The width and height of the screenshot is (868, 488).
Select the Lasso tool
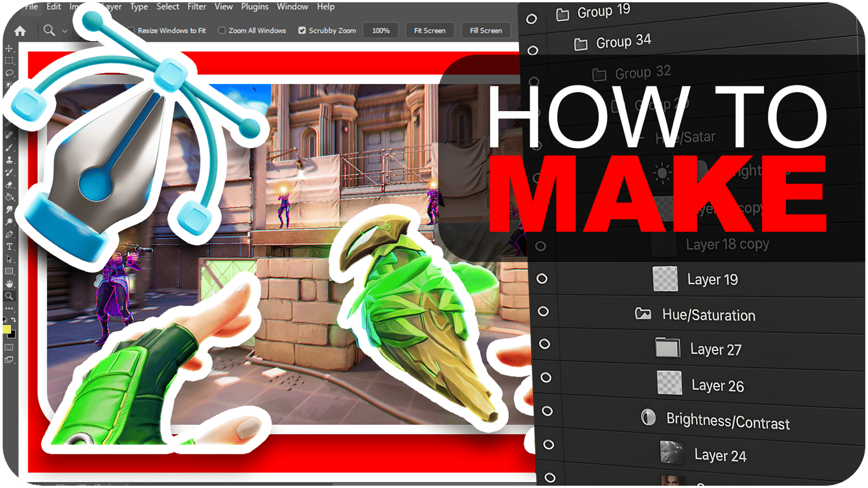pos(9,73)
